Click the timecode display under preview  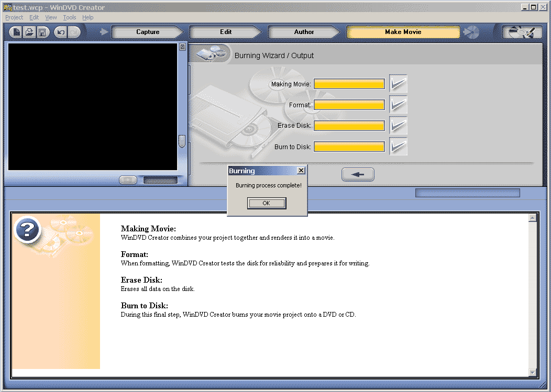pos(160,180)
